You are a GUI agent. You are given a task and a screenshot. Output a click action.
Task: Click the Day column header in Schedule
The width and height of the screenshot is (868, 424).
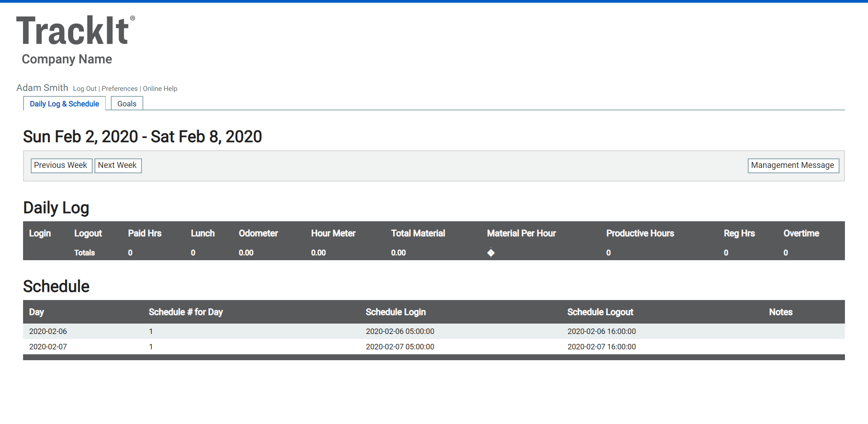(x=37, y=312)
